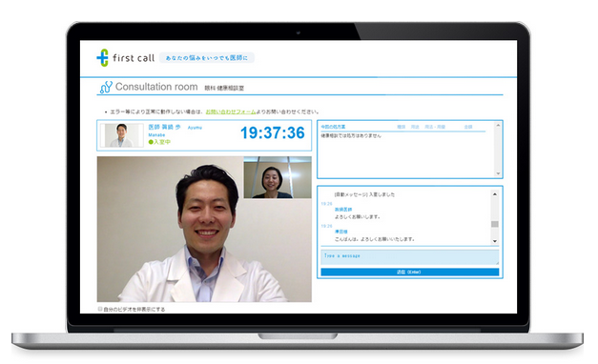The height and width of the screenshot is (364, 598).
Task: Open the contact form link (お問い合わせフォーム)
Action: [x=231, y=111]
